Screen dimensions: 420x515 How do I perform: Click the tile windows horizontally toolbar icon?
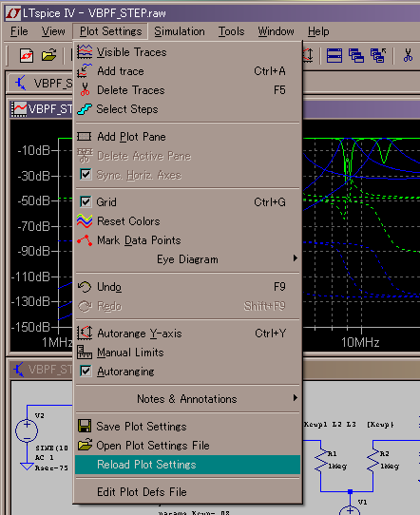point(334,55)
